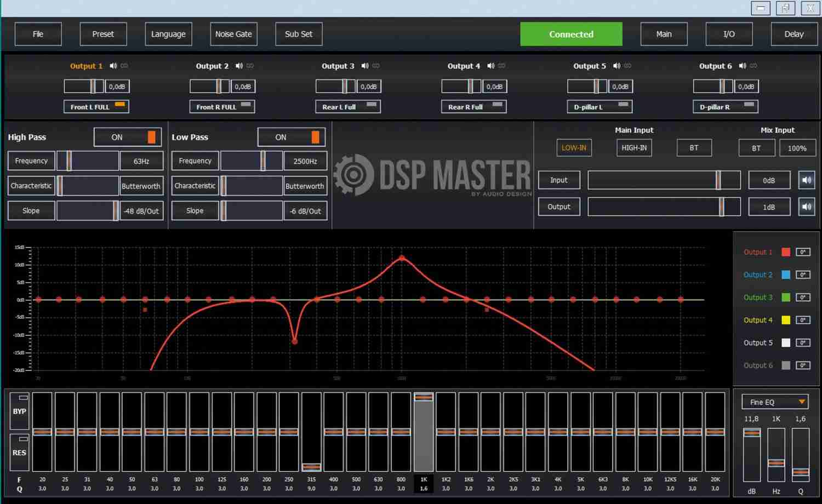Mute the main Output with speaker icon
Screen dimensions: 822x504
(807, 207)
